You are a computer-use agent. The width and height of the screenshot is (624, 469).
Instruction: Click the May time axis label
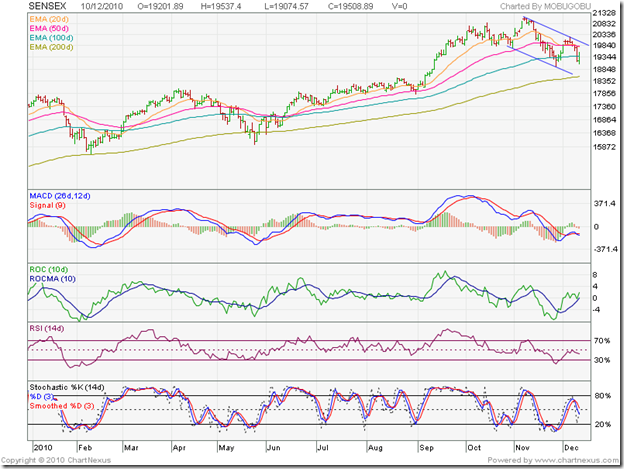(x=226, y=448)
